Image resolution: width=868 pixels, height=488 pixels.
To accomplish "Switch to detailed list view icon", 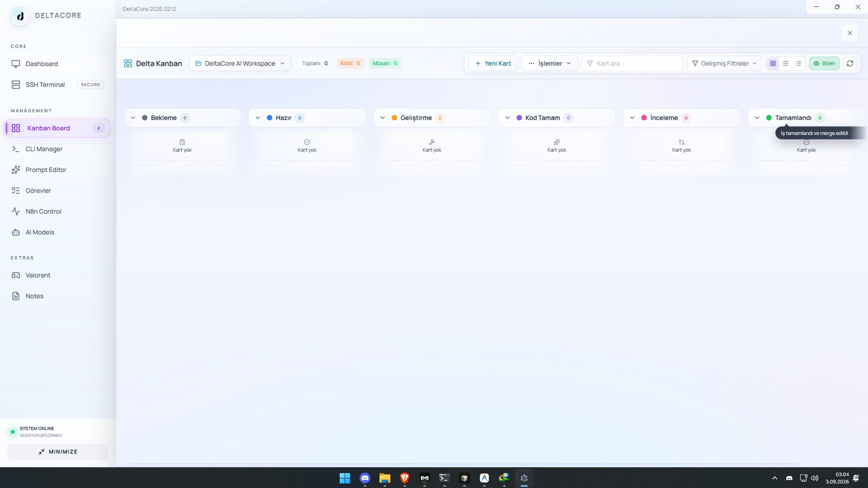I will pyautogui.click(x=798, y=63).
